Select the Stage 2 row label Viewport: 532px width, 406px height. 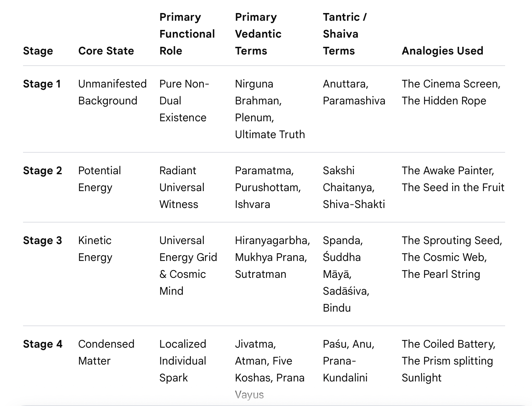pyautogui.click(x=42, y=170)
